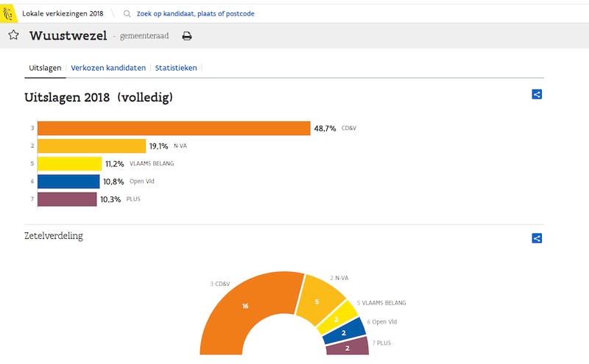Click the CD&V label beside bar
This screenshot has width=589, height=364.
349,128
